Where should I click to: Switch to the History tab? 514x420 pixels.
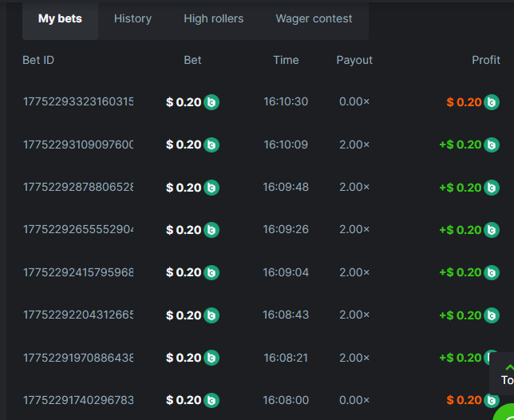132,19
